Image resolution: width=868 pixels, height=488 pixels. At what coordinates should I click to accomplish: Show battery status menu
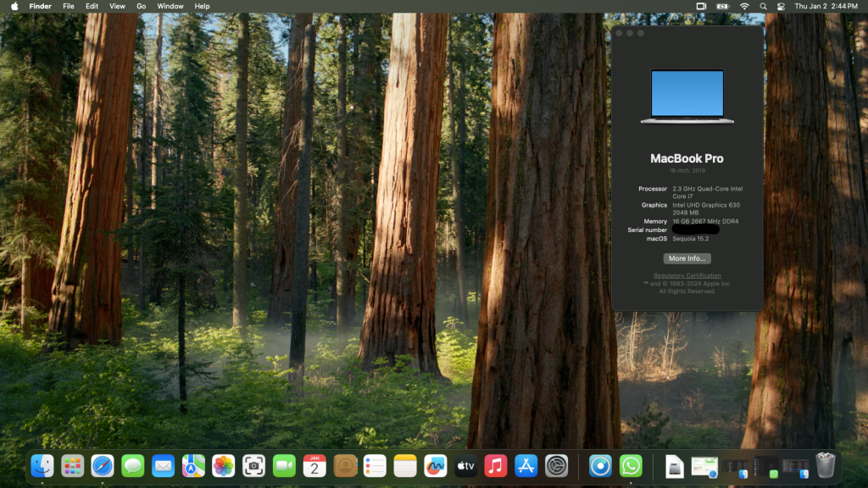[x=722, y=6]
